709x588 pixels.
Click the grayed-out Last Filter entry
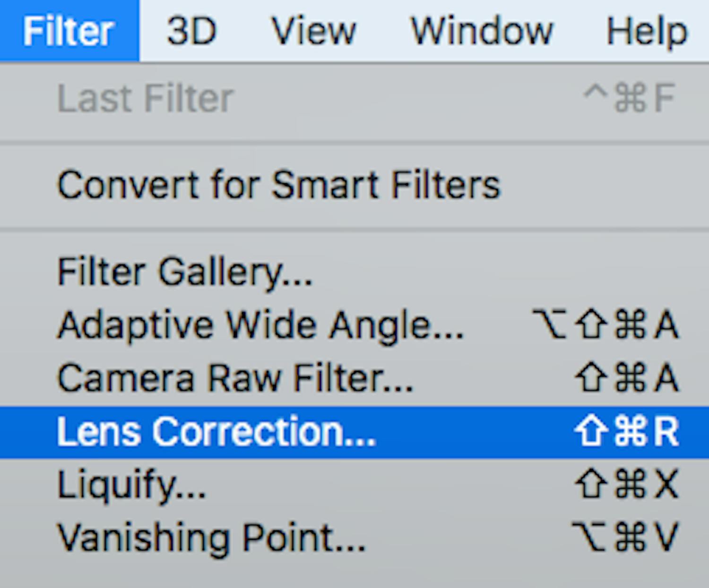144,97
